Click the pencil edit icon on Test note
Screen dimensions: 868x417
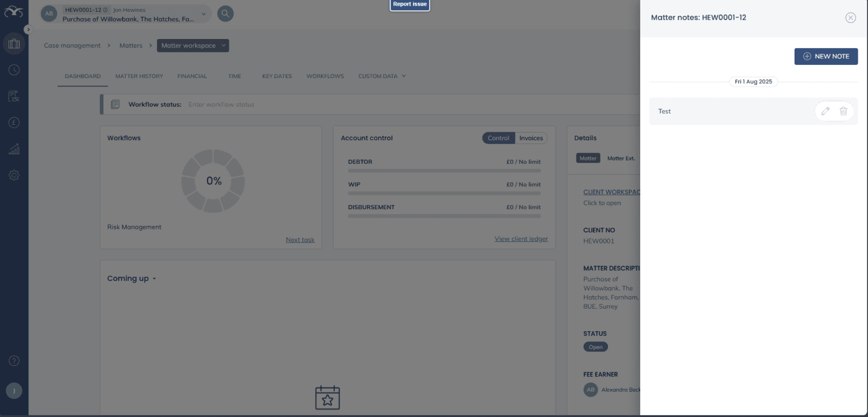pyautogui.click(x=825, y=111)
